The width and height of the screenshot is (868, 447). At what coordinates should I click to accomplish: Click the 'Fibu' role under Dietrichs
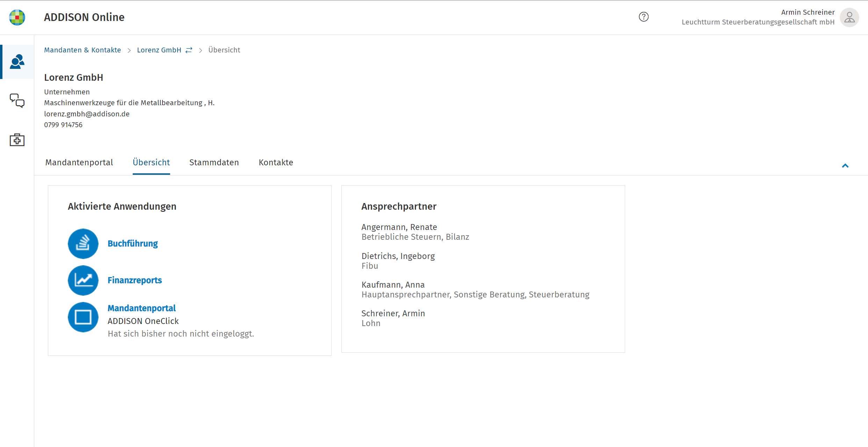(370, 266)
